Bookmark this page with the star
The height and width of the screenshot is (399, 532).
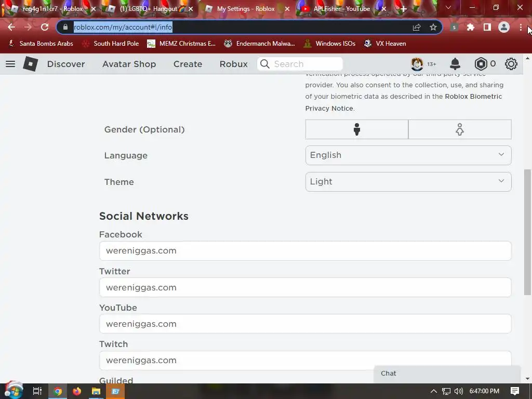(x=433, y=27)
